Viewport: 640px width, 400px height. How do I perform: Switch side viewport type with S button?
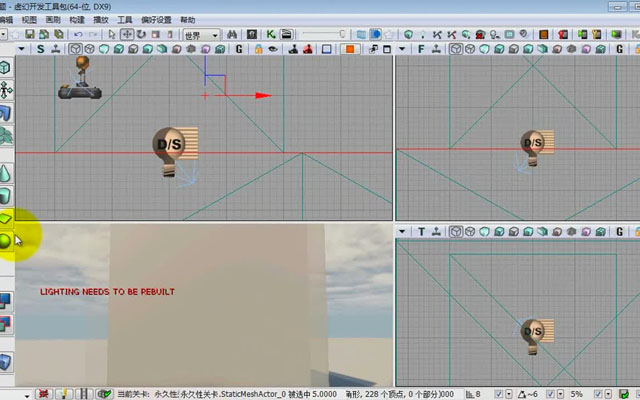(40, 49)
